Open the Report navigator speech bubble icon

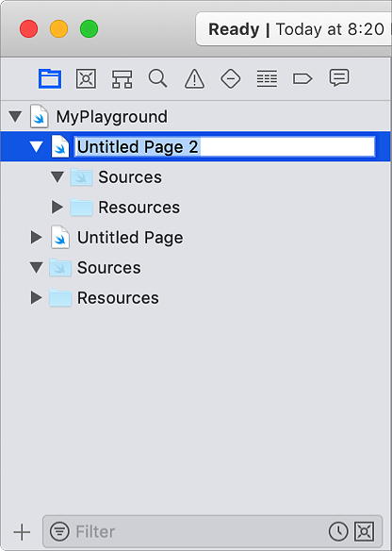point(339,78)
